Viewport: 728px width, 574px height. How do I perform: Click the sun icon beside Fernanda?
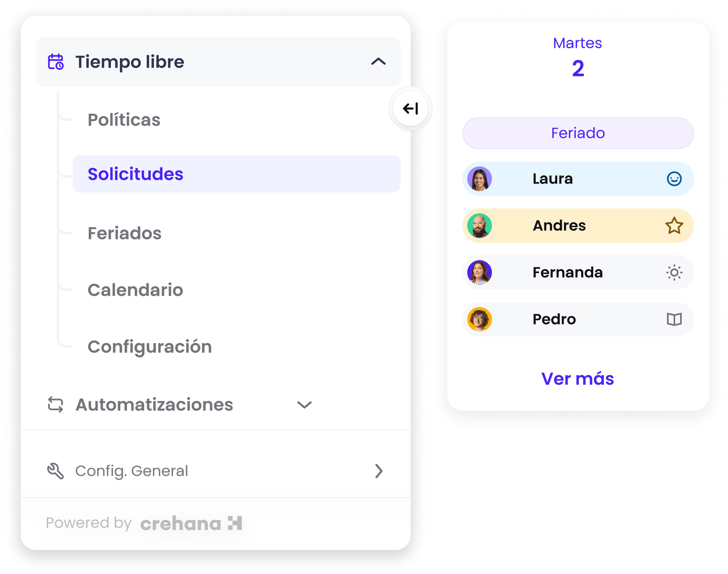click(x=674, y=272)
